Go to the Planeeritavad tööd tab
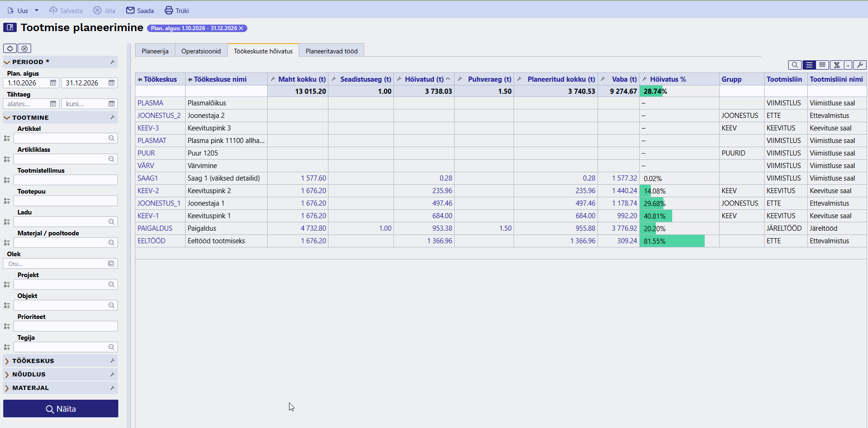868x428 pixels. 332,51
